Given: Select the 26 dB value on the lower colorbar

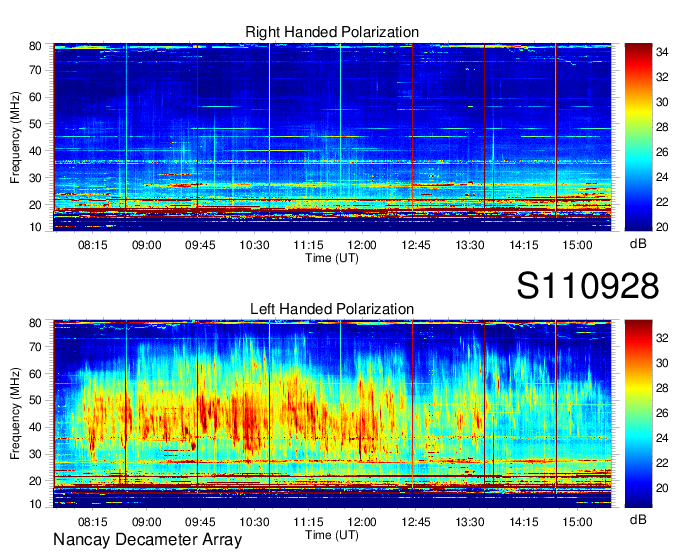Looking at the screenshot, I should [662, 413].
